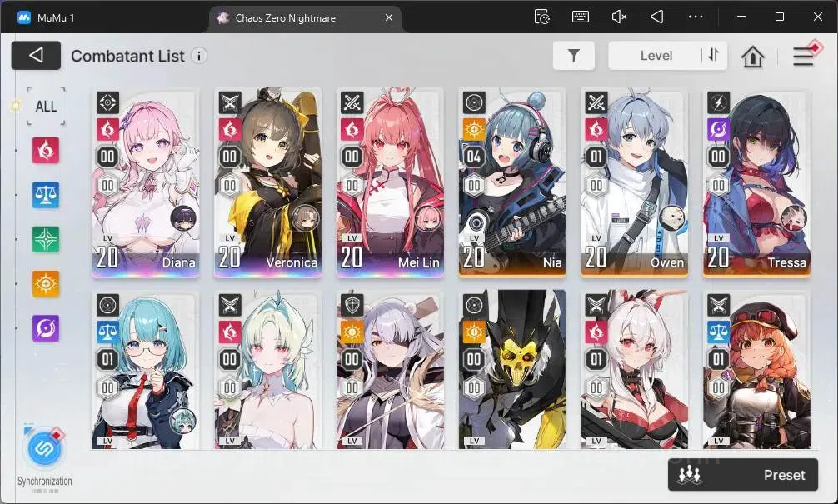Switch to the MuMu 1 tab
This screenshot has height=504, width=838.
pos(46,17)
